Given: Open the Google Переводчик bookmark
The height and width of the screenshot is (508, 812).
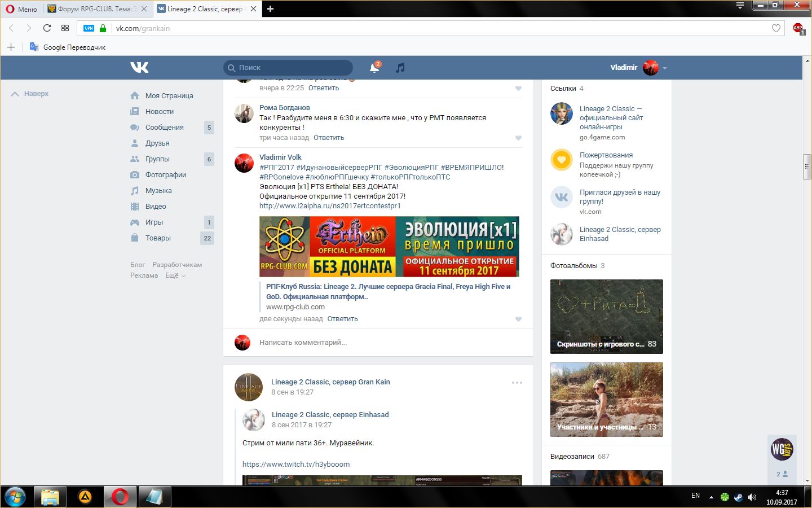Looking at the screenshot, I should 68,47.
